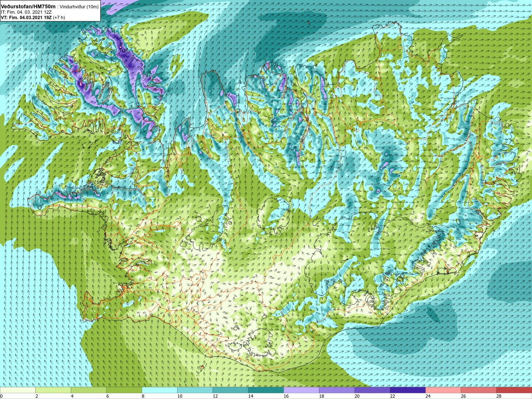This screenshot has height=399, width=532.
Task: Click the legend scale number 24
Action: pyautogui.click(x=428, y=396)
